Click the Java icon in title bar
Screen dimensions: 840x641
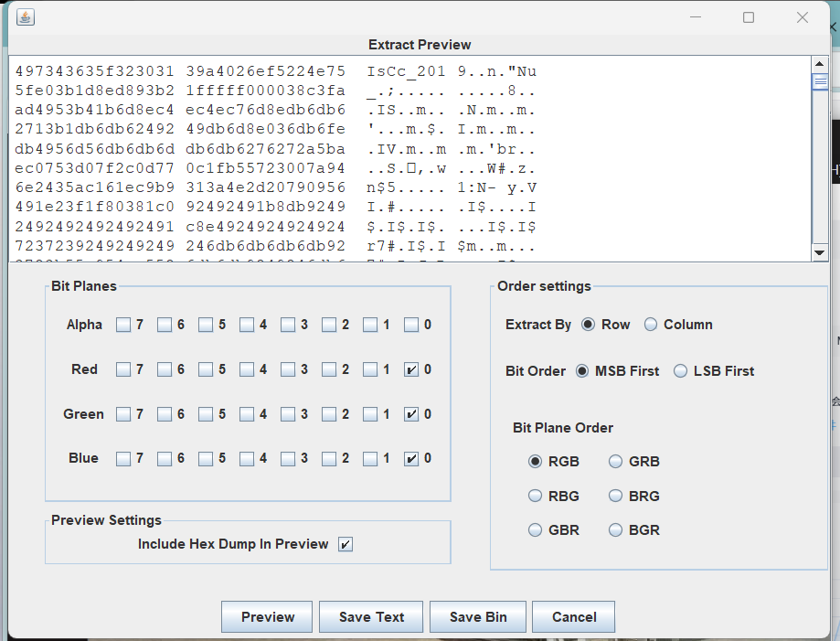(x=26, y=17)
